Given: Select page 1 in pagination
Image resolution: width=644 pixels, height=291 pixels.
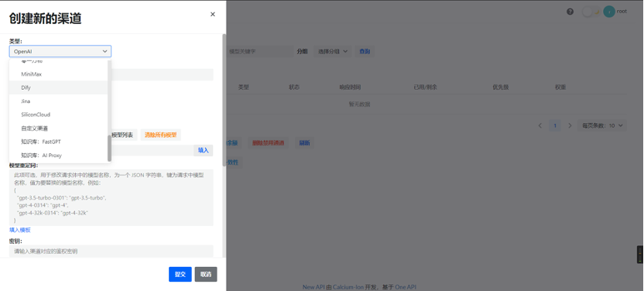Looking at the screenshot, I should click(555, 125).
